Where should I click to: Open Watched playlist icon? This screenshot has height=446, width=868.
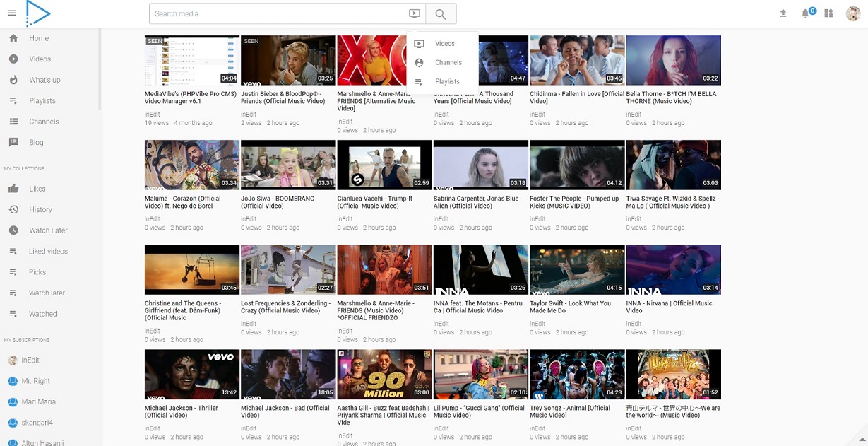click(13, 314)
